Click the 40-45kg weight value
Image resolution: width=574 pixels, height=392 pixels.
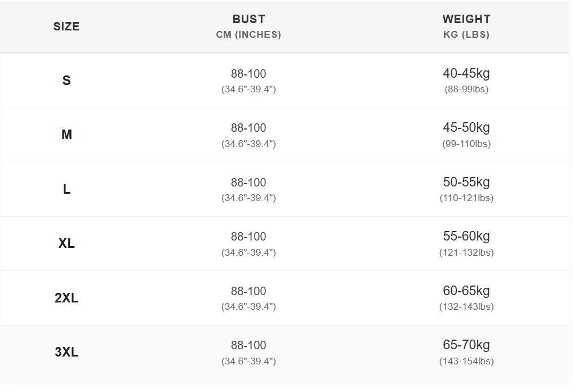(x=466, y=73)
